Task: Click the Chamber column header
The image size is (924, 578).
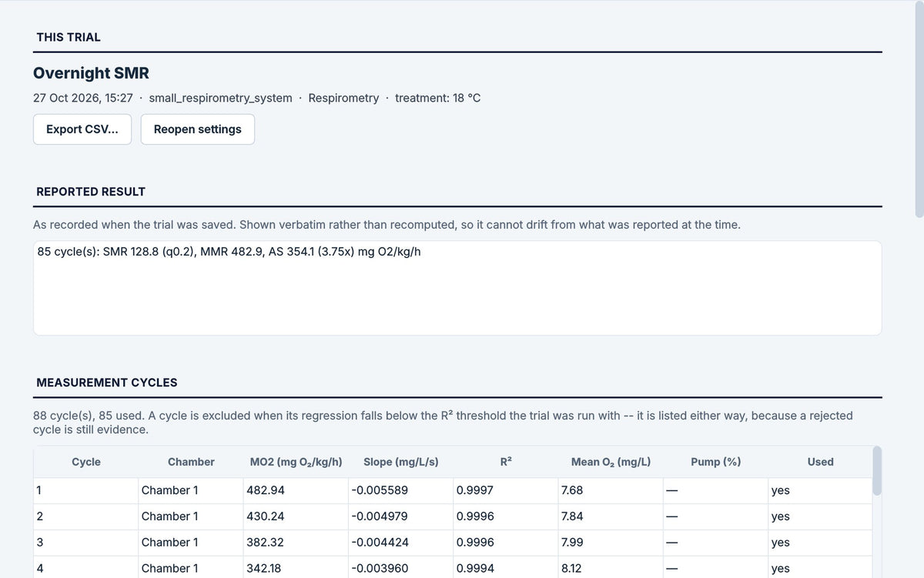Action: (191, 462)
